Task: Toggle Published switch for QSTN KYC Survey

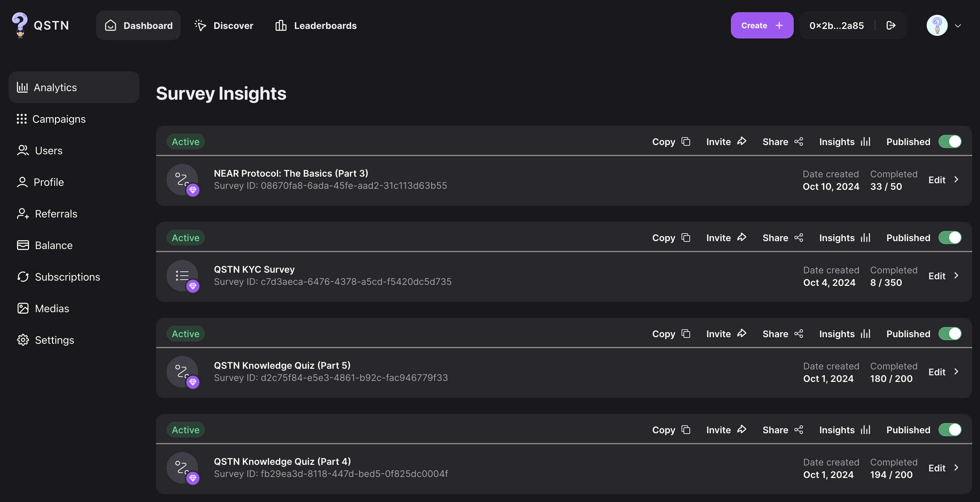Action: (x=950, y=238)
